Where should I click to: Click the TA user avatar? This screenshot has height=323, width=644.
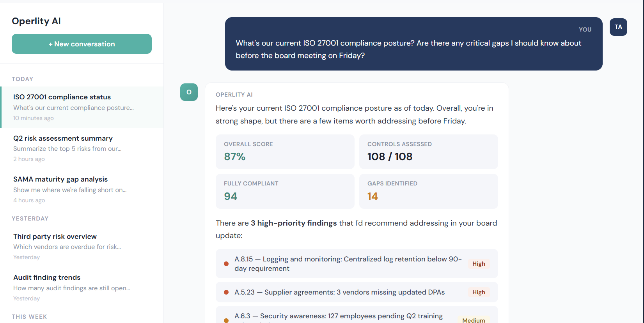click(618, 27)
